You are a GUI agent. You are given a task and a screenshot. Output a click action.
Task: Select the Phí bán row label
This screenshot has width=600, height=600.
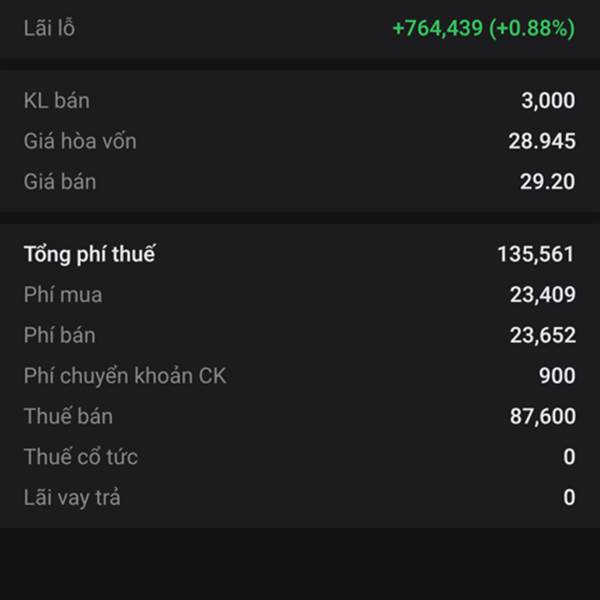(x=60, y=335)
